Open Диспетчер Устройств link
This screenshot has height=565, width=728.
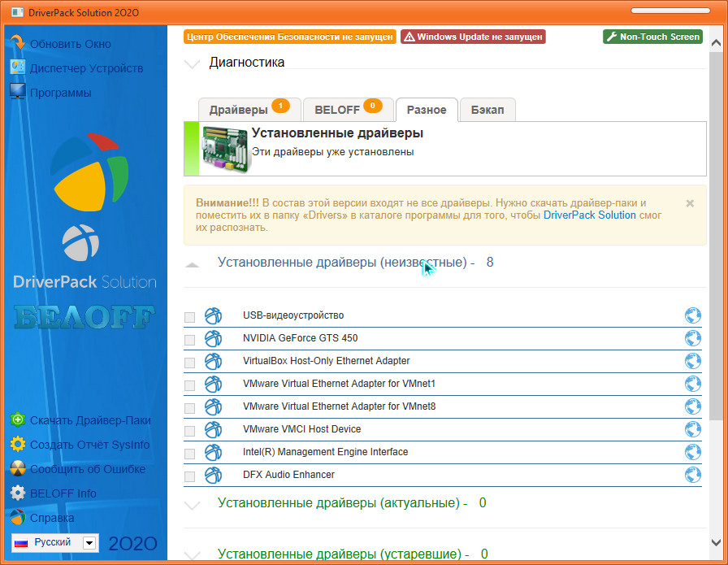coord(86,68)
